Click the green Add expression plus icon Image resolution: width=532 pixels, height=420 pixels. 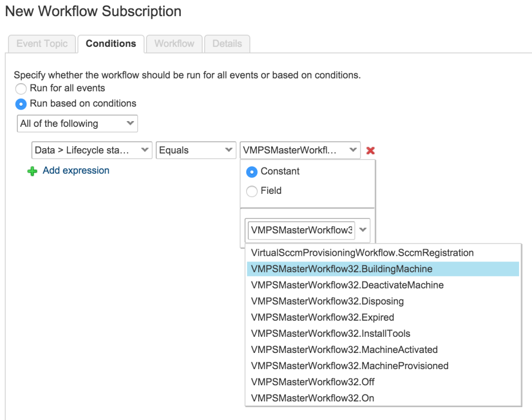click(x=31, y=170)
